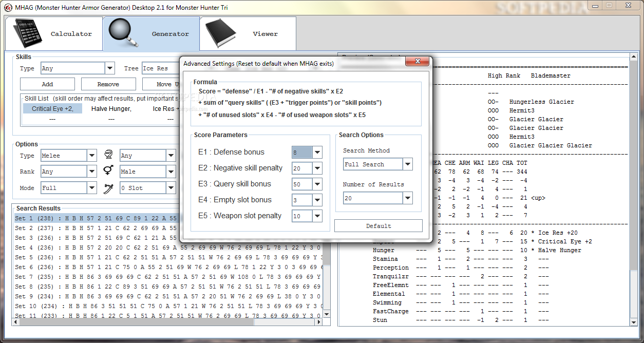Image resolution: width=644 pixels, height=343 pixels.
Task: Open the Mode dropdown set to Full
Action: 91,188
